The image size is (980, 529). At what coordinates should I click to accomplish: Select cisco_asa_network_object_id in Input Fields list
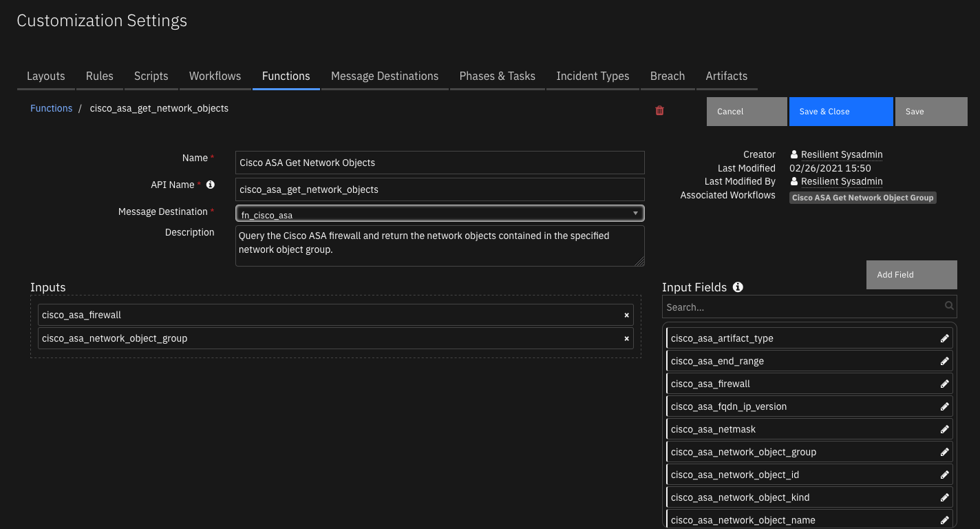(809, 475)
